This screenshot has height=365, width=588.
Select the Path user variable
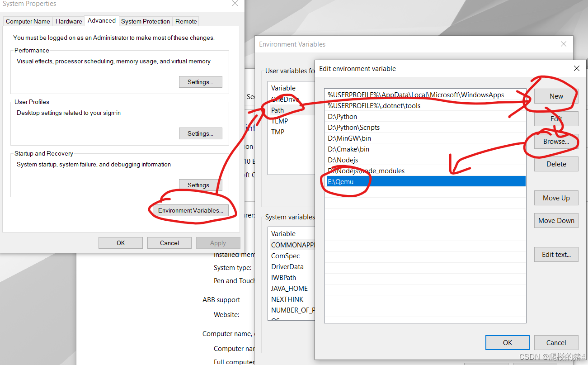291,110
